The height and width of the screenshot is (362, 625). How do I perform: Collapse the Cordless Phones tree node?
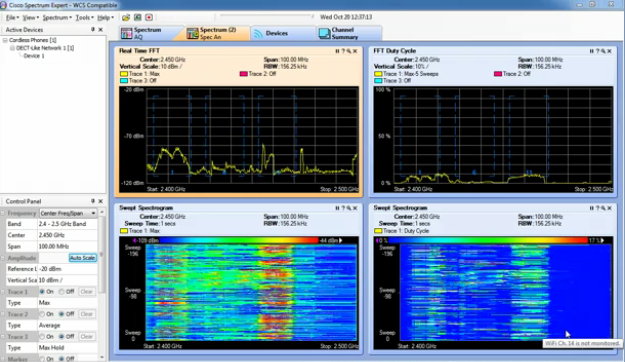point(5,40)
